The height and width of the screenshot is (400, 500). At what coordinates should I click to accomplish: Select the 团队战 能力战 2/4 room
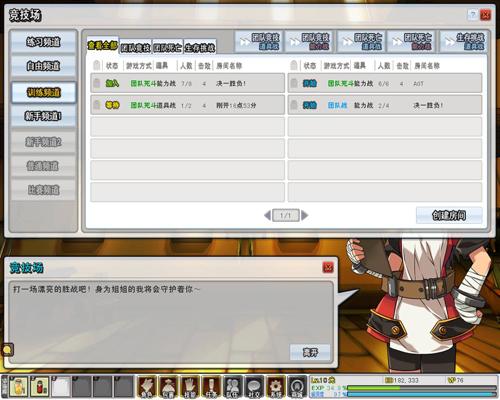pos(385,105)
